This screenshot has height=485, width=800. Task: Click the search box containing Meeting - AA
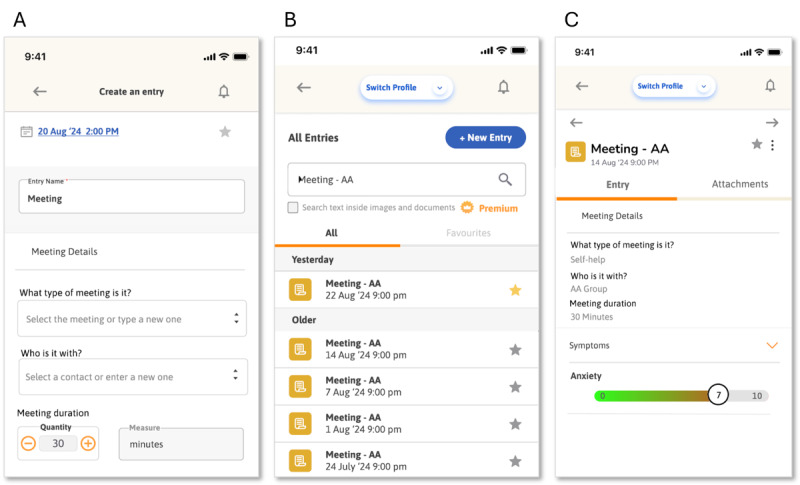pyautogui.click(x=407, y=180)
